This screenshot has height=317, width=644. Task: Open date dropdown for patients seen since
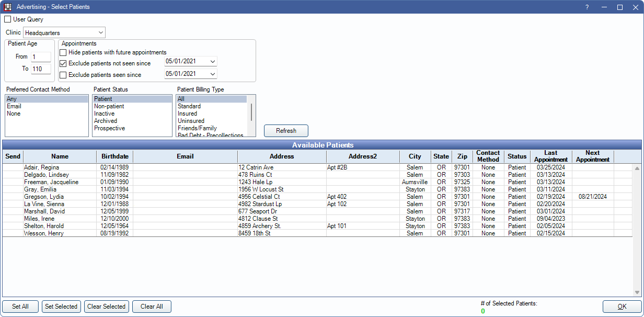[x=212, y=74]
